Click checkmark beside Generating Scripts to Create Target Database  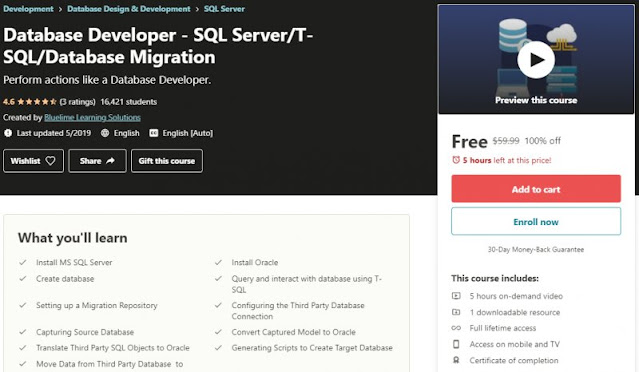218,348
